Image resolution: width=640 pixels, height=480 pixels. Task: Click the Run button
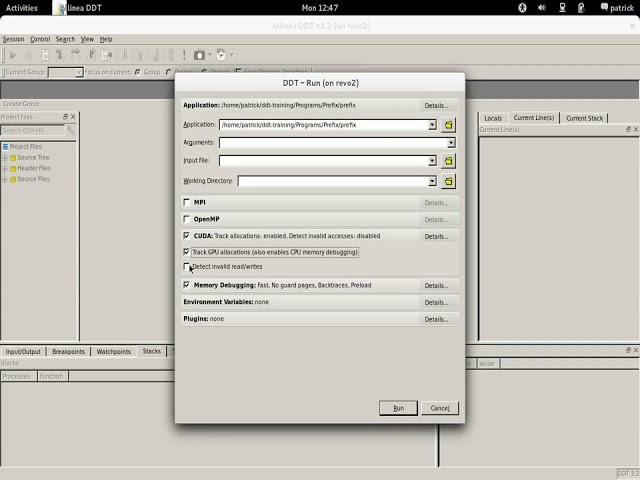pyautogui.click(x=398, y=408)
